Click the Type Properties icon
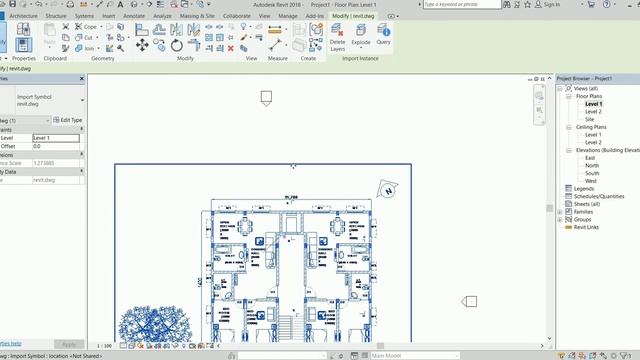Viewport: 640px width, 360px height. [x=23, y=29]
